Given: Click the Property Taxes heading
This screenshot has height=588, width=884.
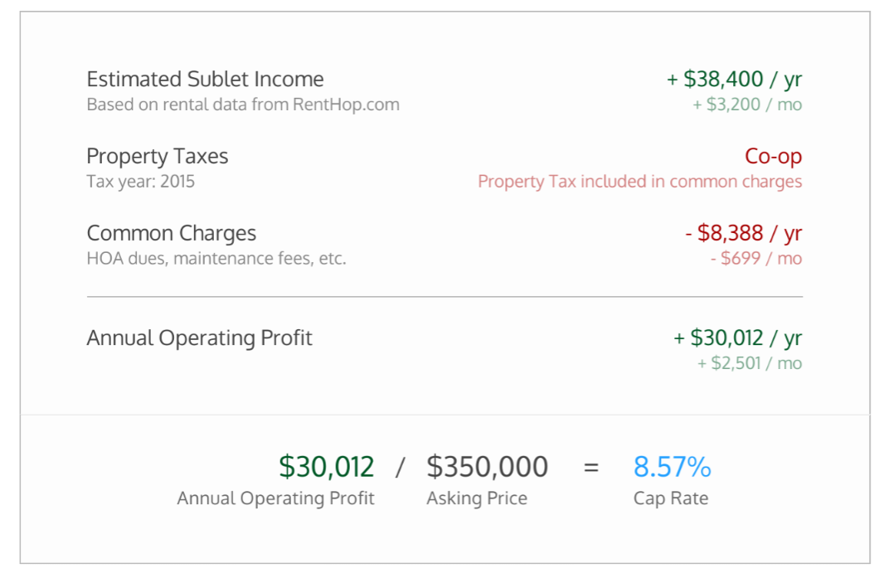Looking at the screenshot, I should click(x=158, y=157).
